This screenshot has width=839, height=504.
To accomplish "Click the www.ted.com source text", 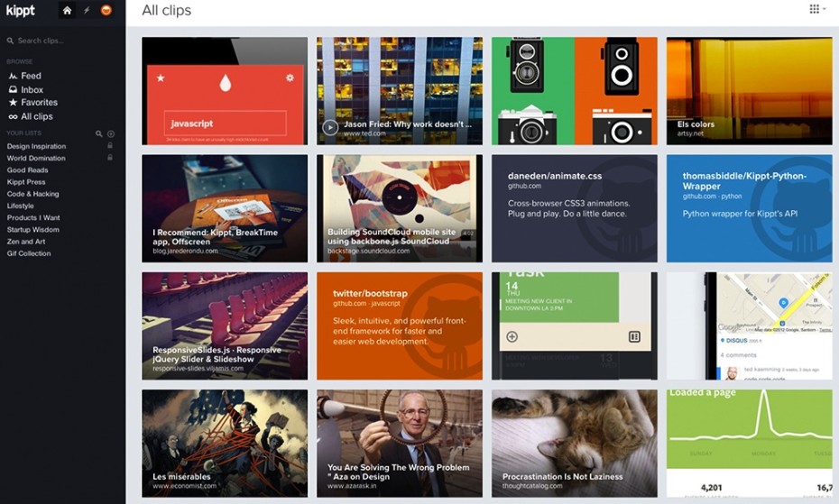I will coord(364,133).
